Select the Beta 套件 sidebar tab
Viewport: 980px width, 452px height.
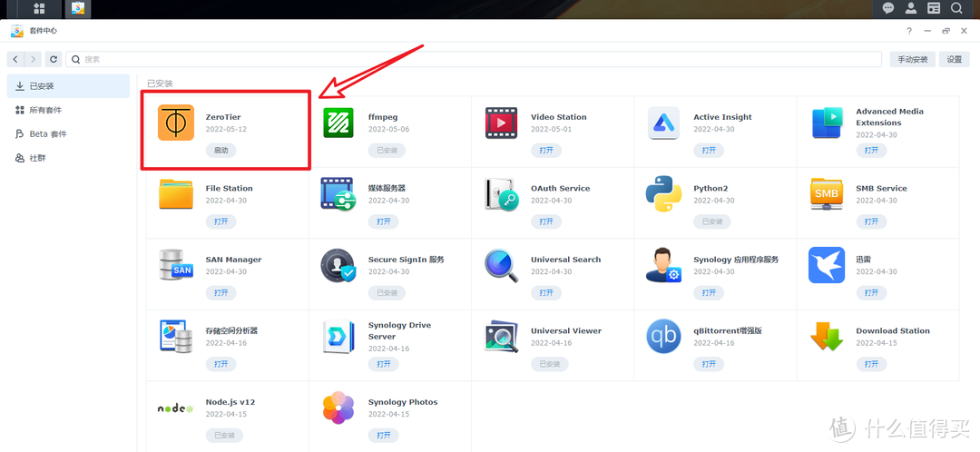point(68,133)
